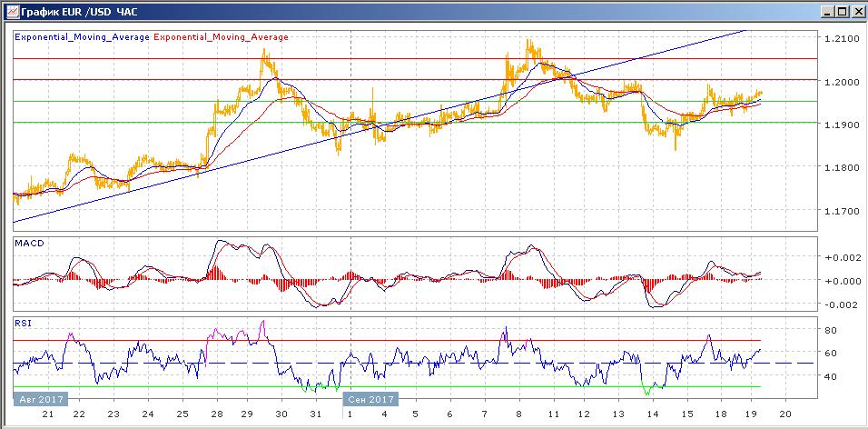Viewport: 868px width, 429px height.
Task: Minimize the EUR/USD chart window
Action: click(x=829, y=12)
